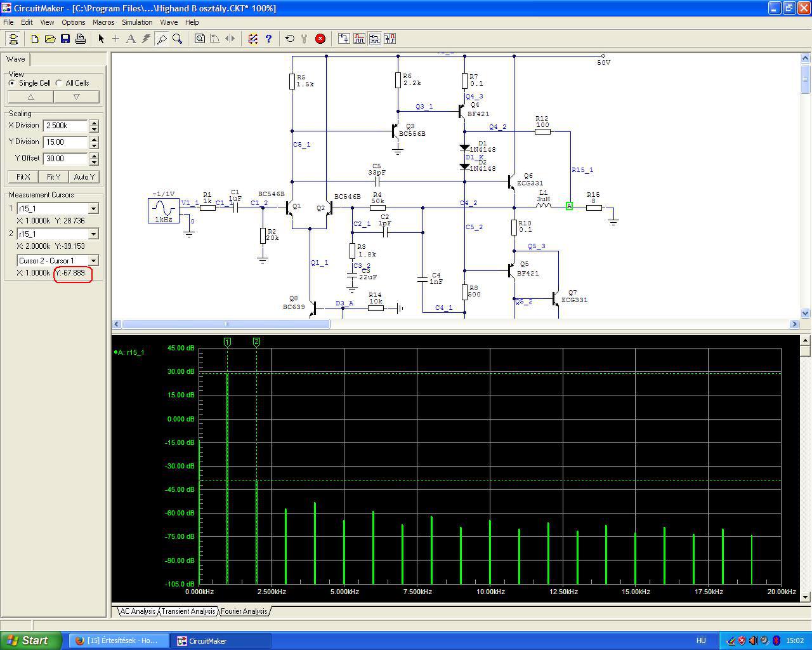Screen dimensions: 812x650
Task: Expand the 'Cursor 2 - Cursor 1' dropdown
Action: 93,261
